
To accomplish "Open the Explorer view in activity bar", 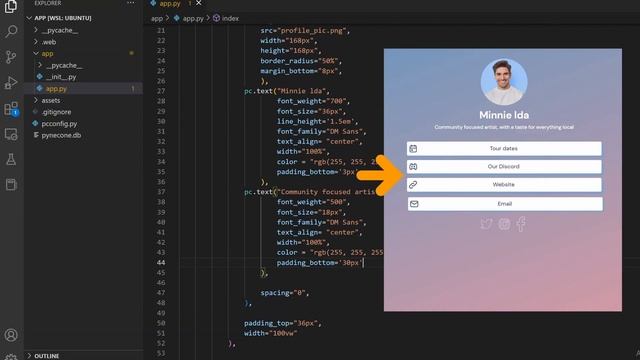I will pyautogui.click(x=11, y=6).
